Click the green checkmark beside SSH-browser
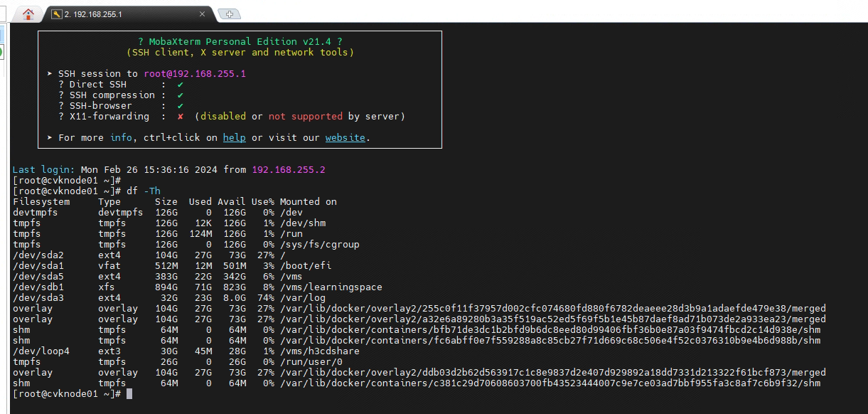868x414 pixels. coord(181,106)
